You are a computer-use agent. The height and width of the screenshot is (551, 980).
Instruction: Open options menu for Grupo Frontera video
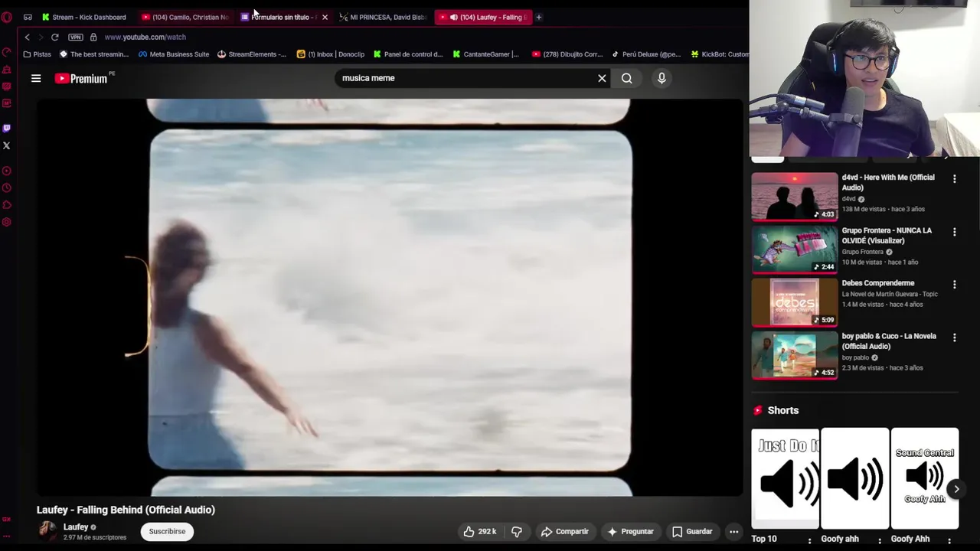tap(954, 232)
